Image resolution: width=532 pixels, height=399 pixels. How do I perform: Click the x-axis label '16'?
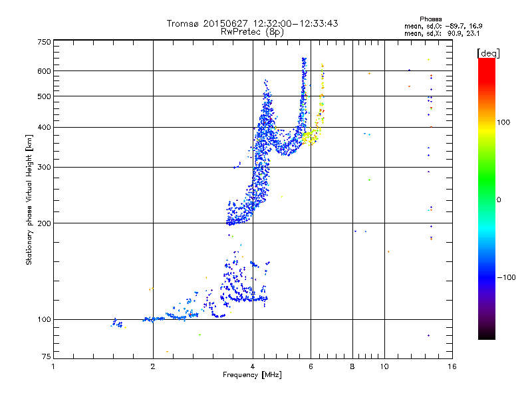click(x=452, y=366)
